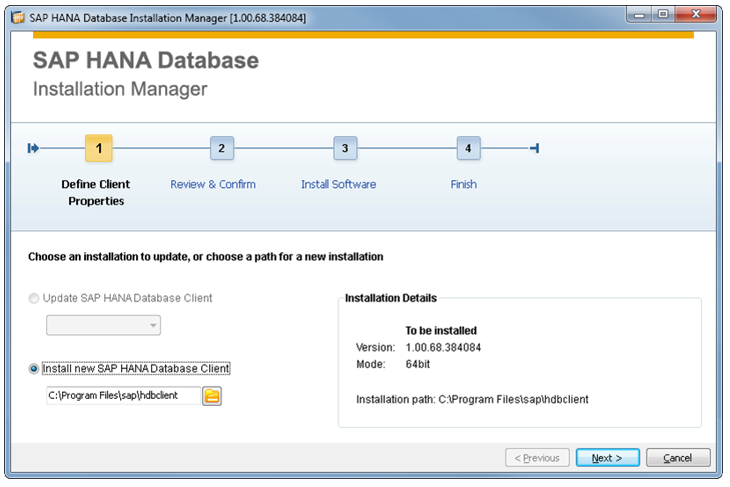The height and width of the screenshot is (487, 730).
Task: Click the Cancel button
Action: (678, 458)
